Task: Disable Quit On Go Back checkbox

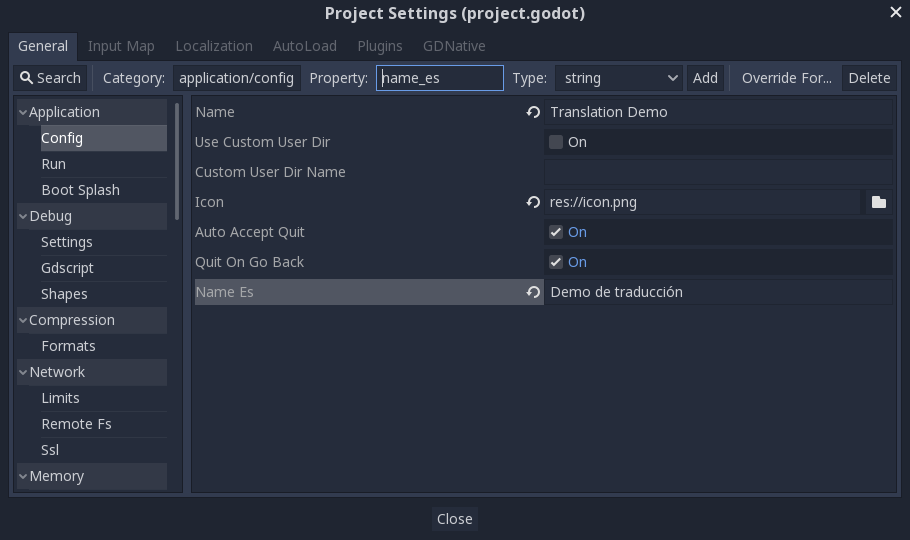Action: pos(556,262)
